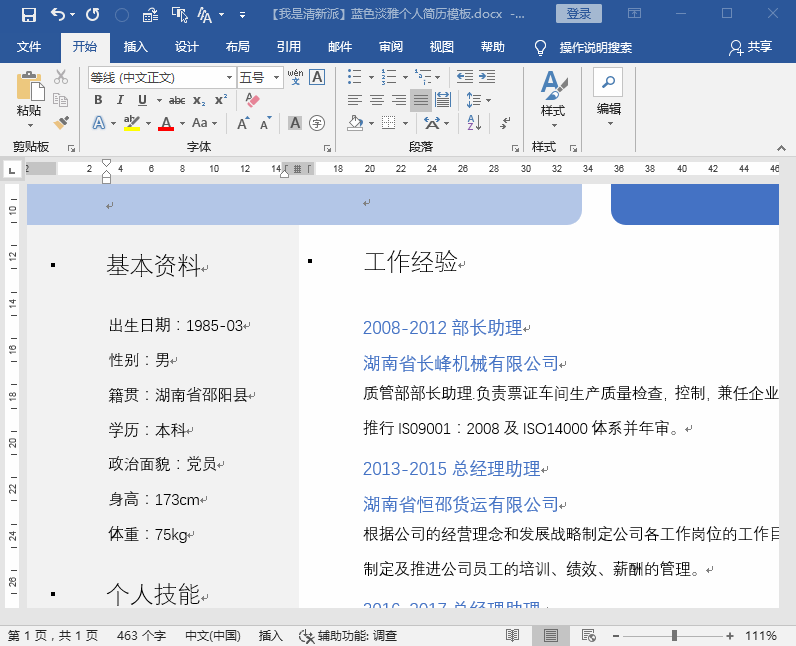Open the Find search icon in Editing
Screen dimensions: 796x646
[x=608, y=82]
